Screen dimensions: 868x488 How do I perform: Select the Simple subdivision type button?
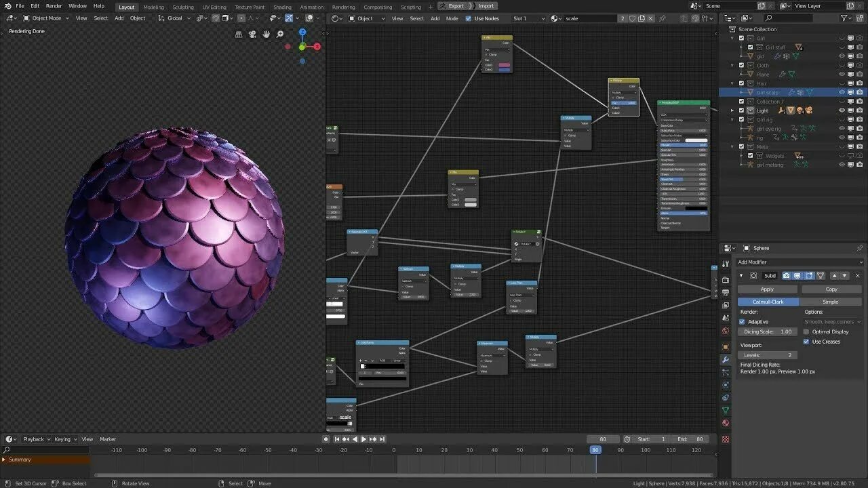point(831,302)
